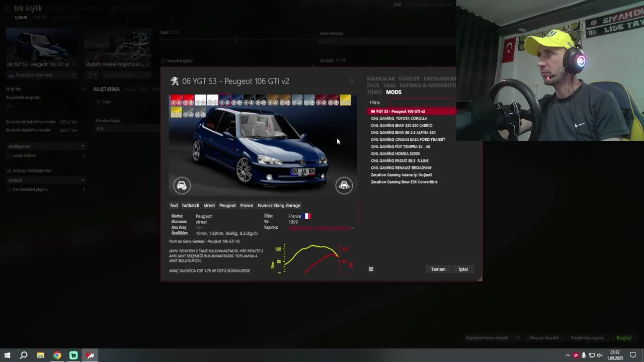Pick the last grey skin in second row
This screenshot has height=362, width=644.
pos(200,112)
